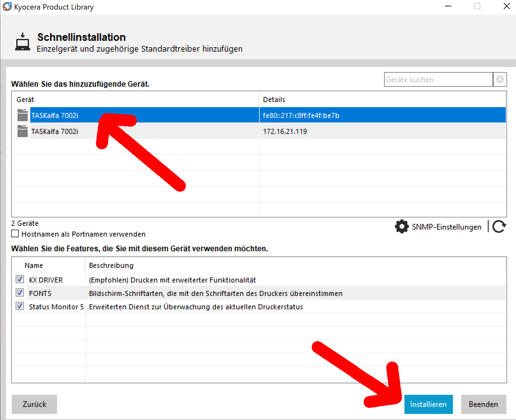516x420 pixels.
Task: Click the Details column header
Action: (274, 99)
